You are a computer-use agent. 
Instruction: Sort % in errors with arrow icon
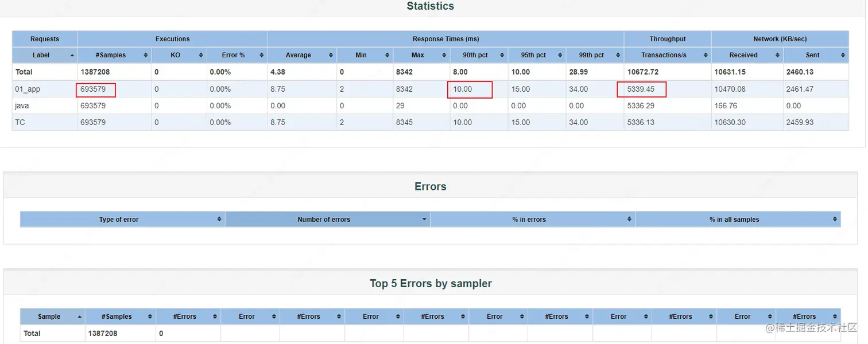(x=630, y=220)
